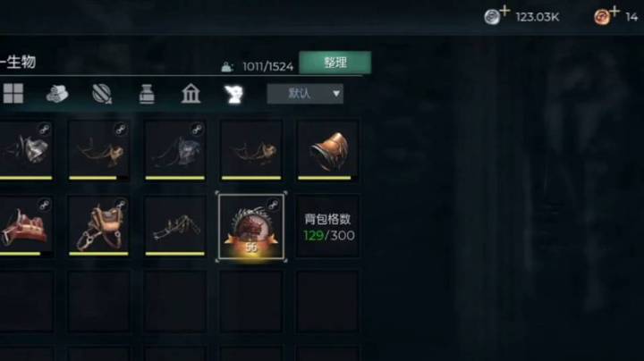The height and width of the screenshot is (361, 644).
Task: Select the brown bridle in fourth slot
Action: (x=251, y=150)
